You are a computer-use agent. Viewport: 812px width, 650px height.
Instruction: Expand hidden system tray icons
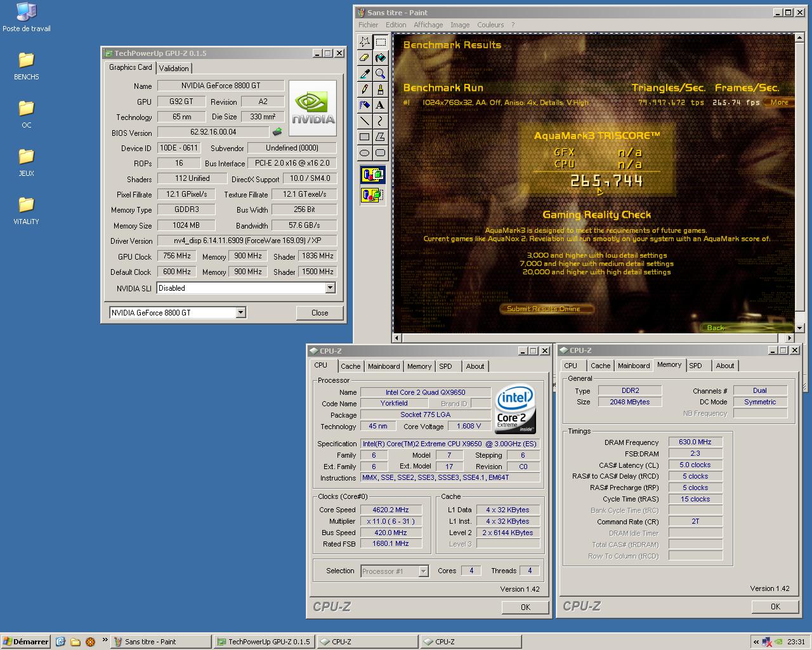point(756,642)
